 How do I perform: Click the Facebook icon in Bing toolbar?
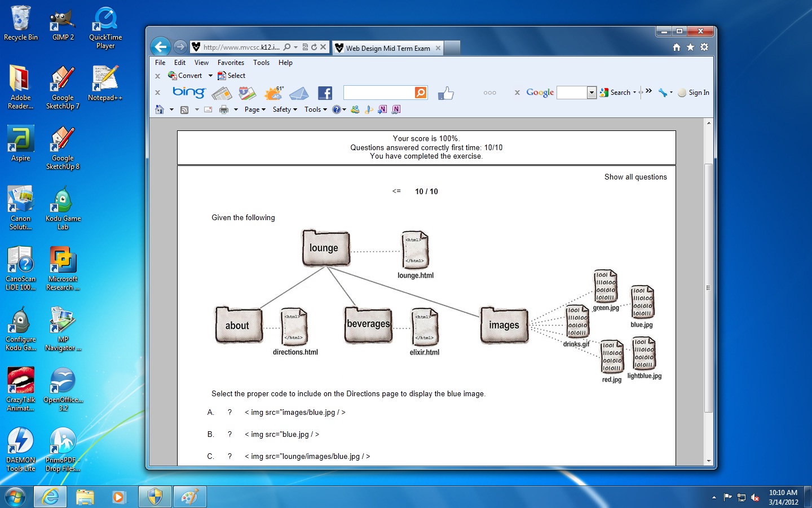point(325,93)
